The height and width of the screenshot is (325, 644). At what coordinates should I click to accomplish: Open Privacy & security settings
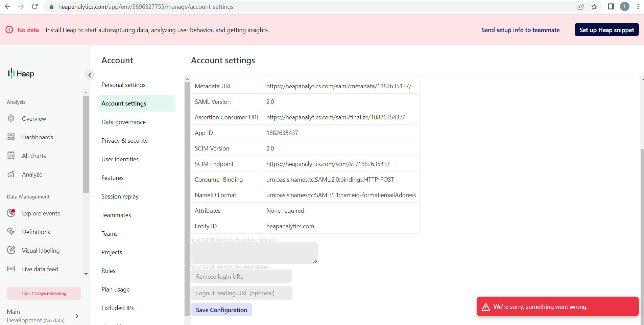(x=124, y=141)
